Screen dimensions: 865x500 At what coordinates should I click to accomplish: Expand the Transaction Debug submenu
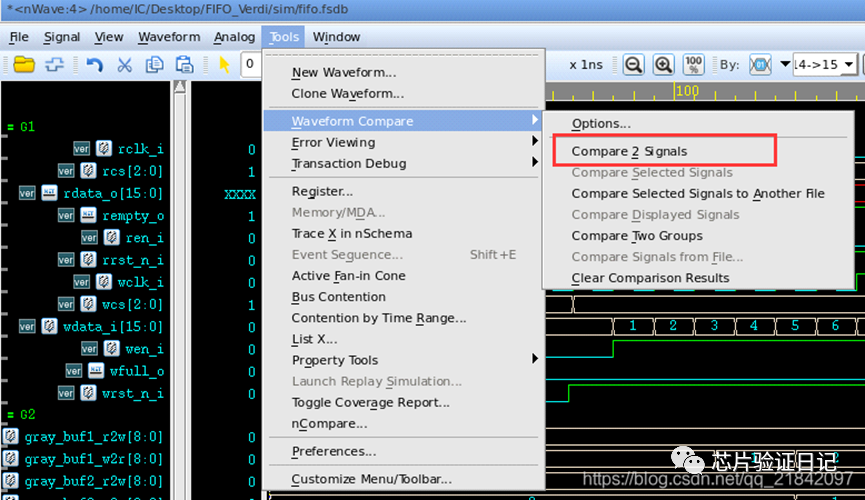tap(534, 162)
